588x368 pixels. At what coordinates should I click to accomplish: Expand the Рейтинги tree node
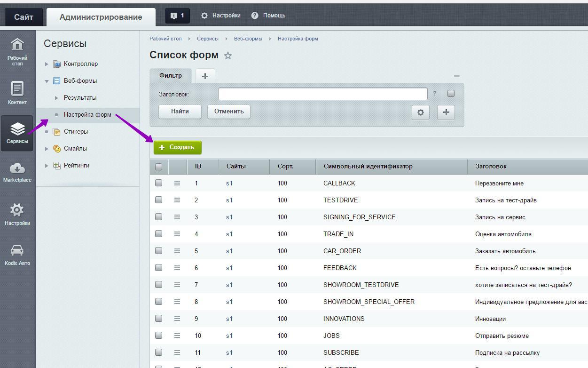[47, 166]
